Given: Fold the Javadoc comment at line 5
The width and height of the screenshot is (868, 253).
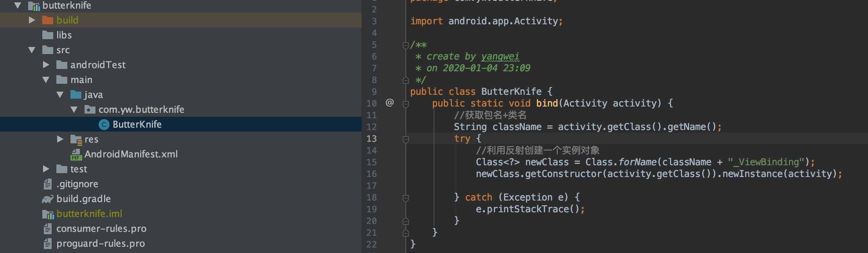Looking at the screenshot, I should (406, 45).
